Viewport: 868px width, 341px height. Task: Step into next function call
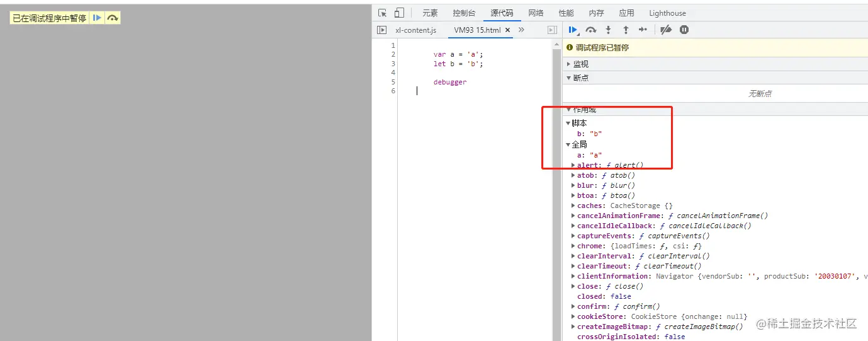[x=608, y=30]
